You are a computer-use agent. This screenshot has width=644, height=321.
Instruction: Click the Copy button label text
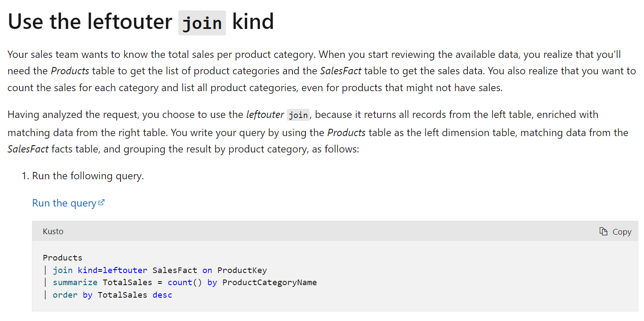(622, 232)
